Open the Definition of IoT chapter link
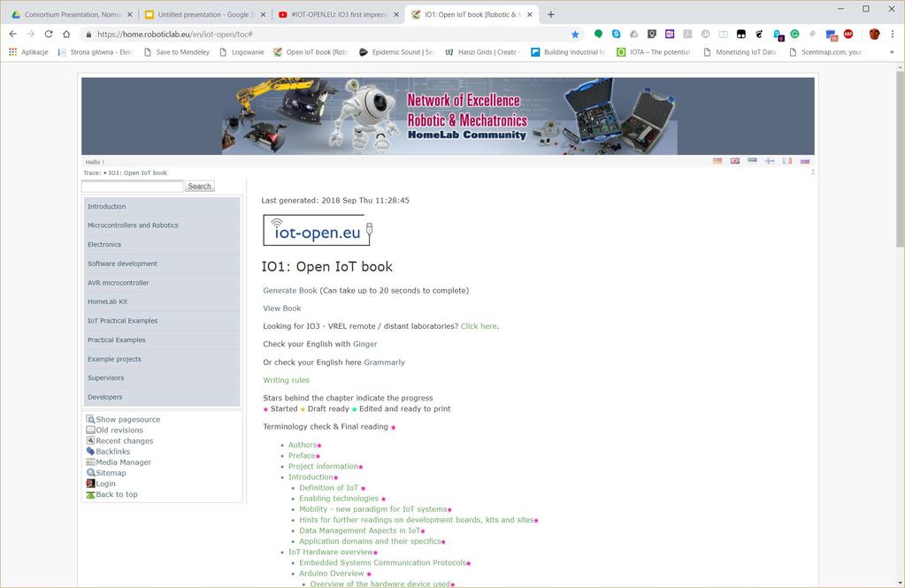Screen dimensions: 905x588 (x=328, y=487)
